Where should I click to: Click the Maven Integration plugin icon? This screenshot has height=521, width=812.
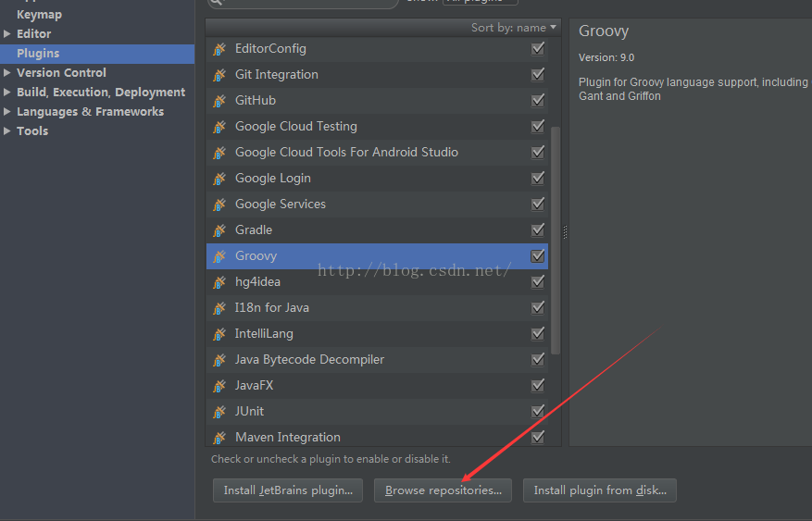(219, 437)
